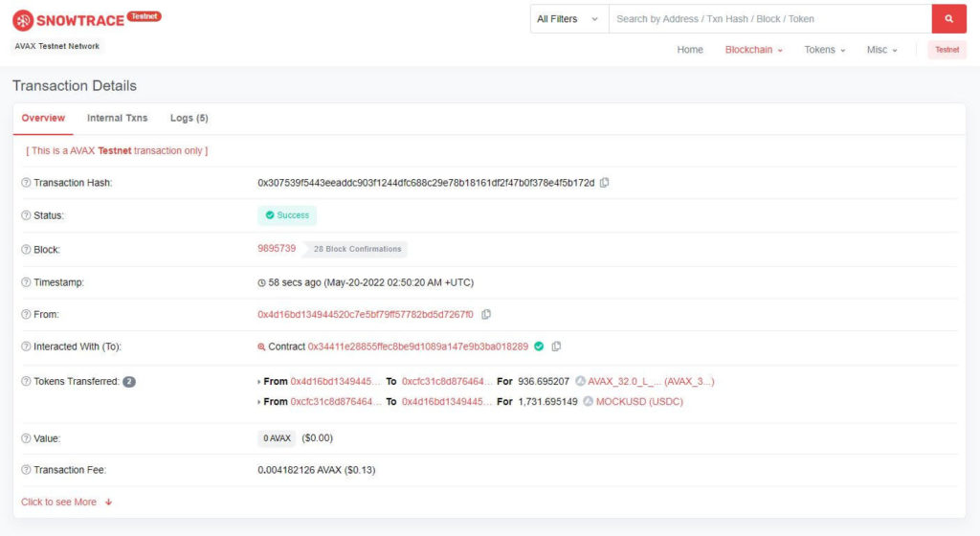Click the 28 Block Confirmations badge
This screenshot has height=536, width=980.
tap(357, 249)
